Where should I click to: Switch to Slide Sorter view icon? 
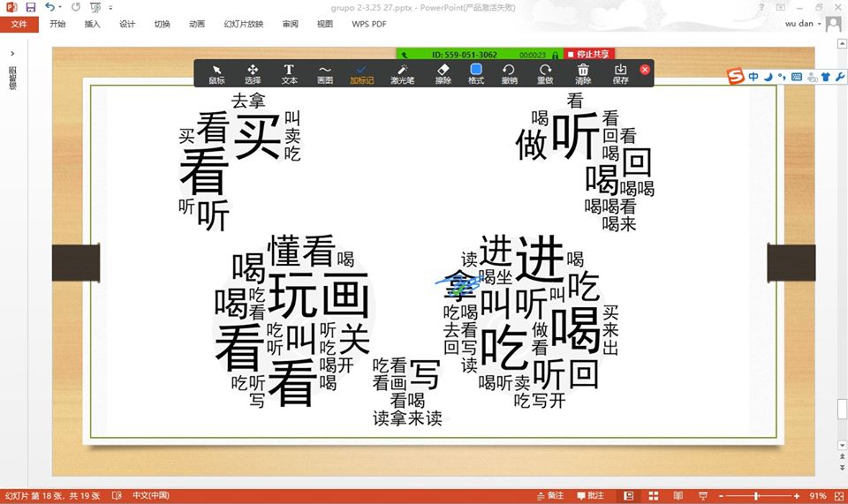click(654, 496)
